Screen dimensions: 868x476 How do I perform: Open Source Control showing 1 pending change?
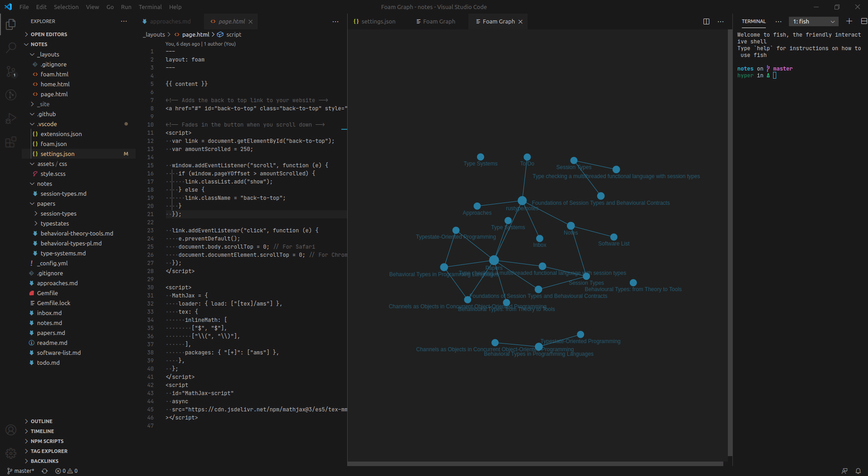11,71
